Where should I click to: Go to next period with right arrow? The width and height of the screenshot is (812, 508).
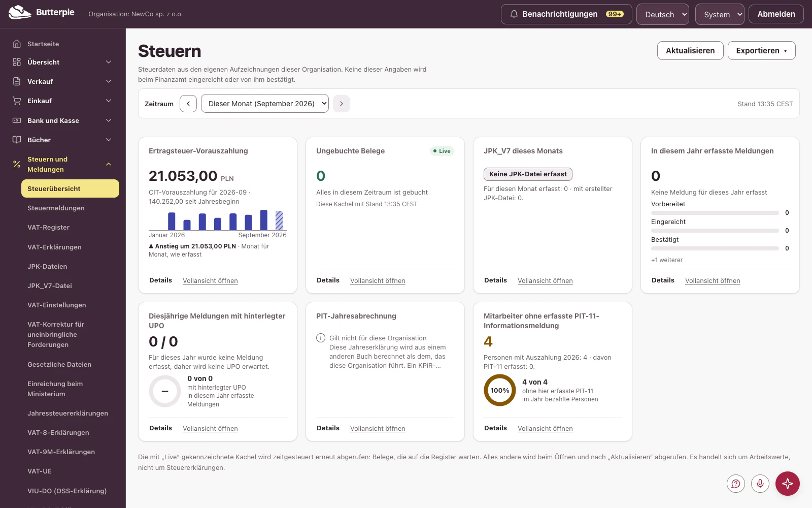pos(342,104)
